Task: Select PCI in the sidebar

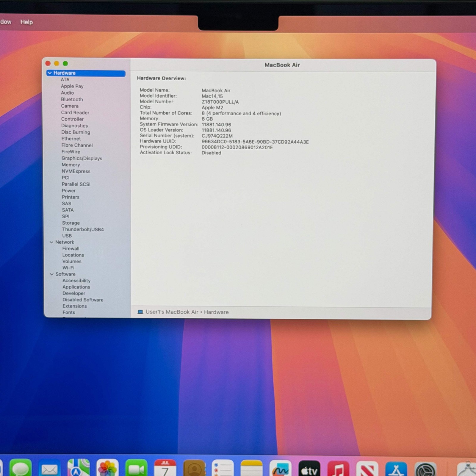Action: [65, 178]
